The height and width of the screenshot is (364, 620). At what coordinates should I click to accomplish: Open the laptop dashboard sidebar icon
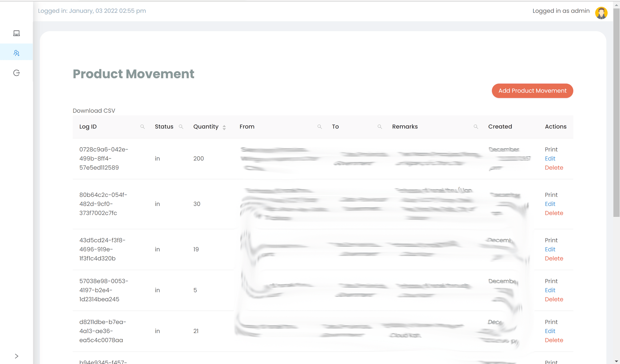click(17, 33)
